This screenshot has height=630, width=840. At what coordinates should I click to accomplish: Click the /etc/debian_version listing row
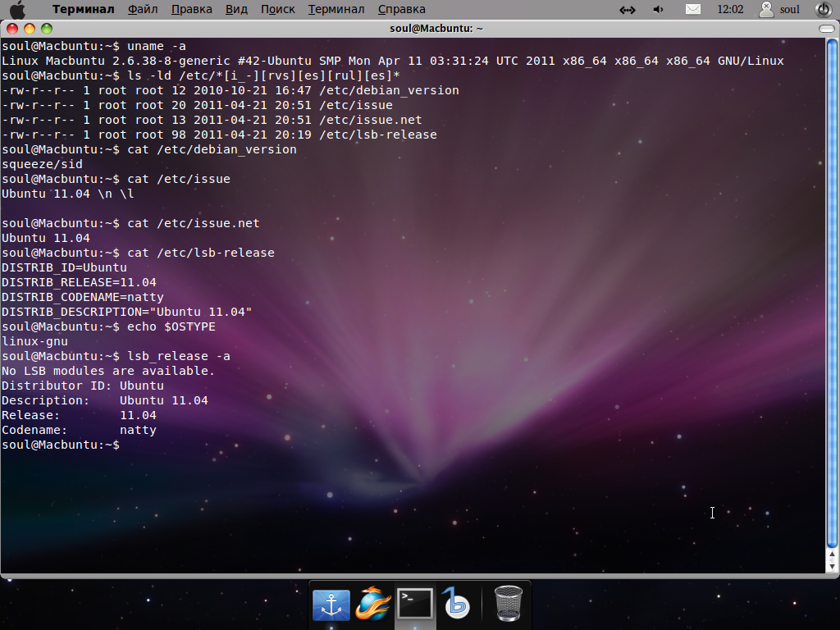click(x=231, y=90)
